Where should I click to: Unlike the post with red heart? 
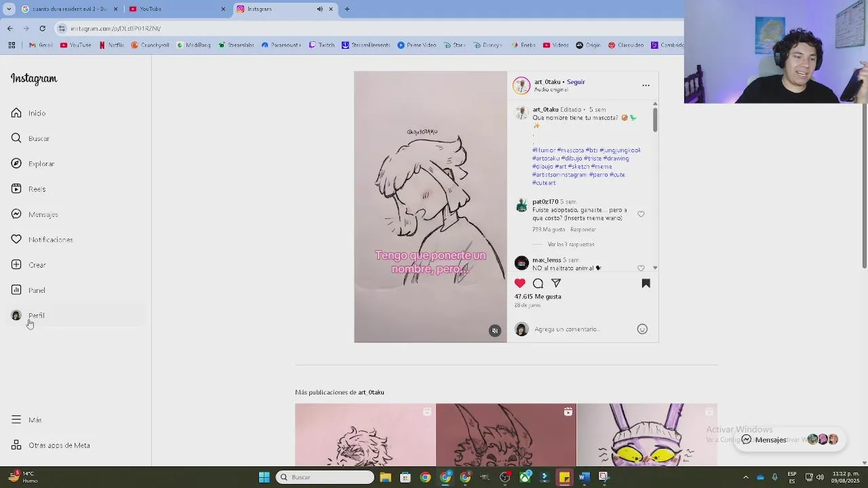click(x=519, y=283)
